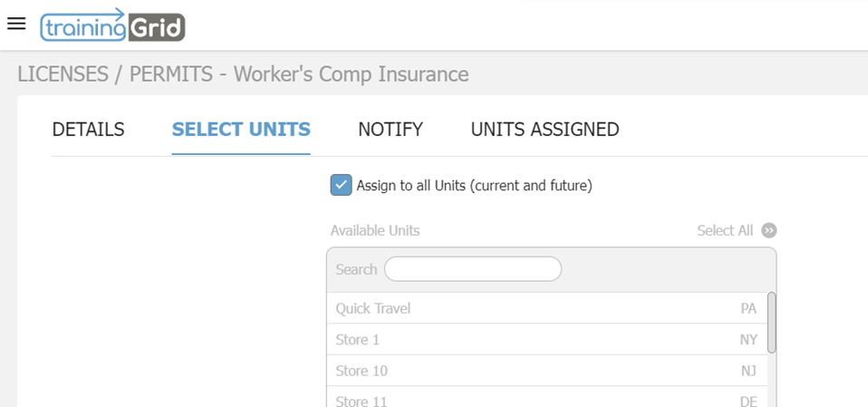
Task: Go to the UNITS ASSIGNED tab
Action: 545,130
